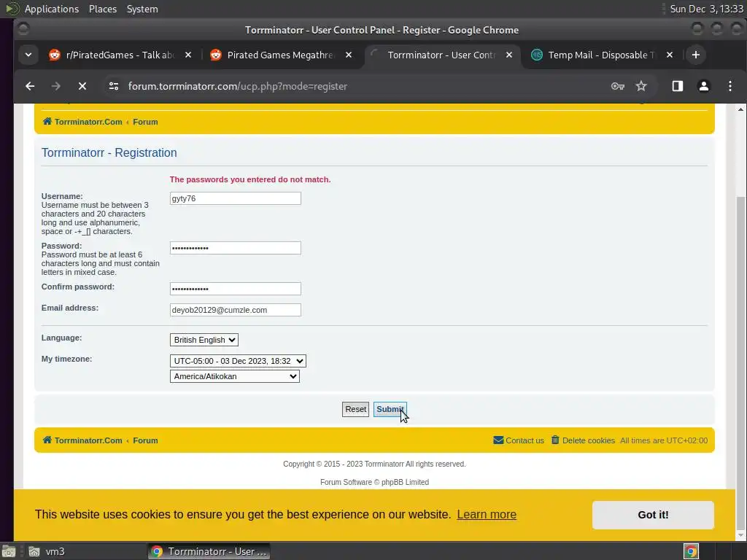747x560 pixels.
Task: Dismiss cookie banner with Got it!
Action: [653, 515]
